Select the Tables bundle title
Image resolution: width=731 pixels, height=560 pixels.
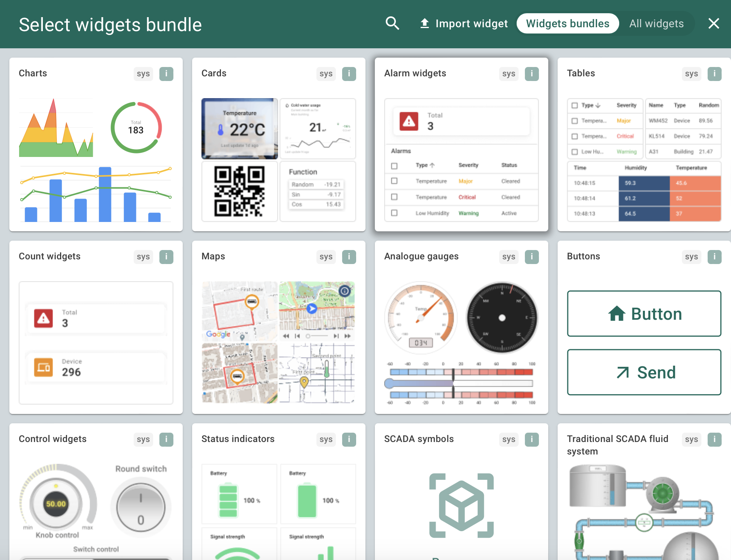(x=581, y=73)
